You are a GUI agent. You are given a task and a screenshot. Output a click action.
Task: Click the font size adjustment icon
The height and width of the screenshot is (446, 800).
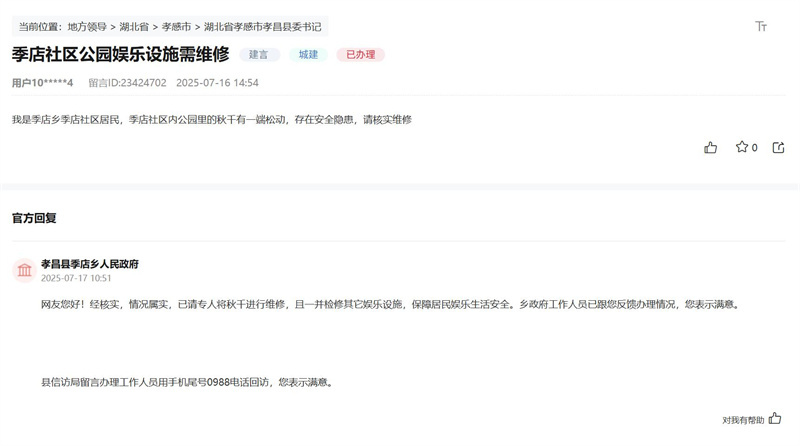pos(761,27)
